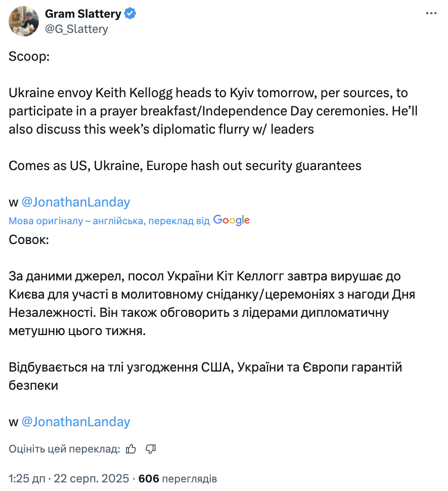
Task: Click the Google logo in the translation attribution
Action: (232, 220)
